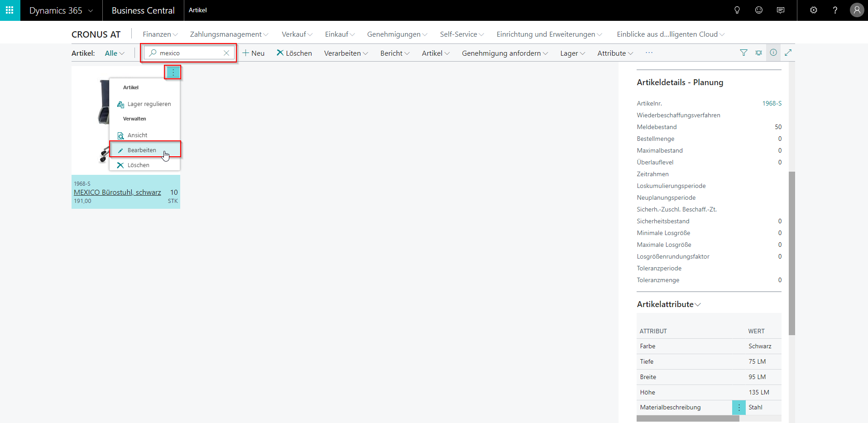The height and width of the screenshot is (423, 868).
Task: Click the item price 191,00
Action: (82, 201)
